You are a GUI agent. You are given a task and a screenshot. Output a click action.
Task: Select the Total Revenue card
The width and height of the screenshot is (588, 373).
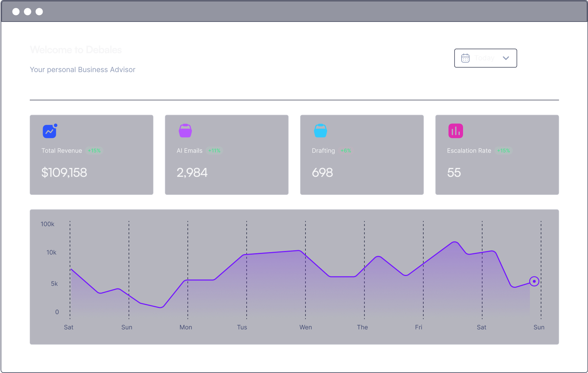tap(92, 155)
